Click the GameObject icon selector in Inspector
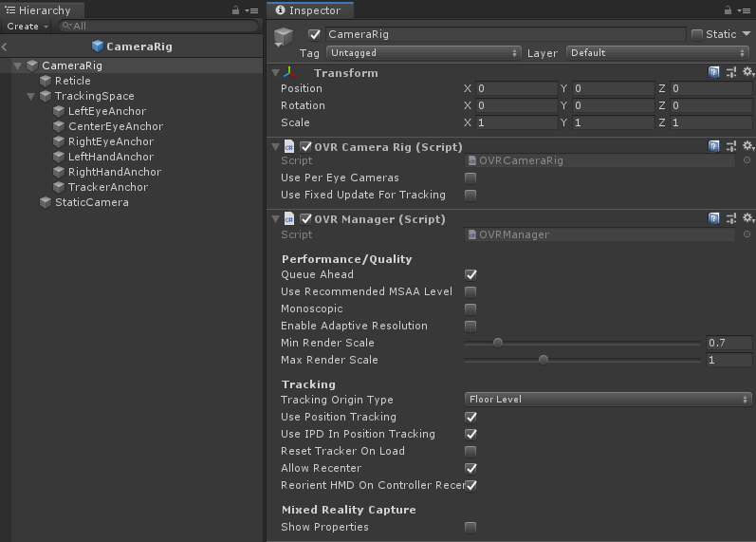Image resolution: width=756 pixels, height=542 pixels. tap(284, 38)
